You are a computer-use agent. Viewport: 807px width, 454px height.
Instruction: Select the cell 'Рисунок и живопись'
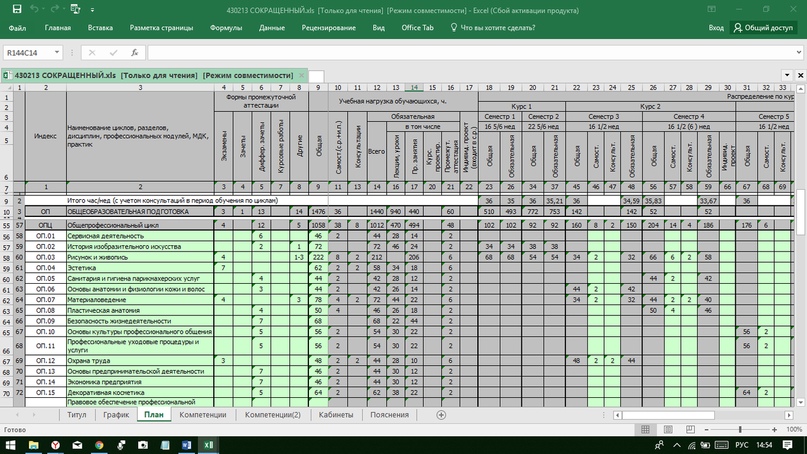[140, 257]
